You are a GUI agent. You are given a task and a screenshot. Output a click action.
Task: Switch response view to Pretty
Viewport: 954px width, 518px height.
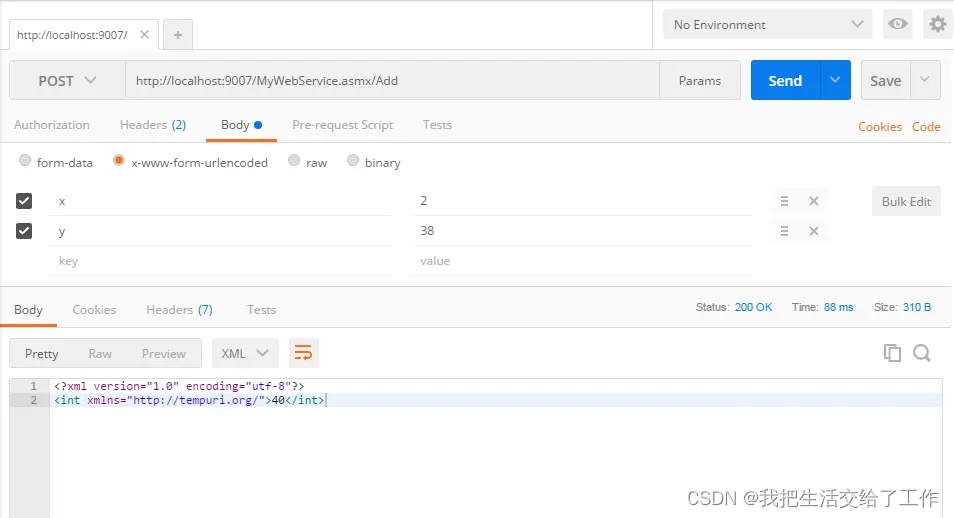(x=41, y=354)
